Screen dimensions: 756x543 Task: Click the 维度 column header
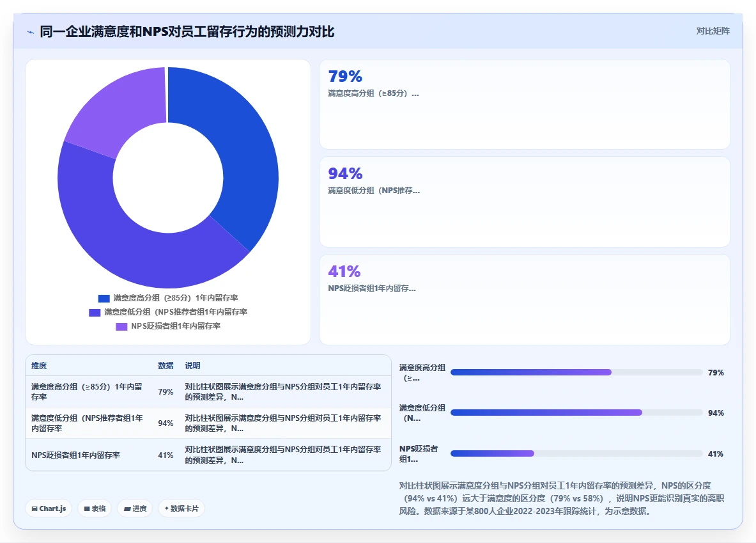(39, 365)
